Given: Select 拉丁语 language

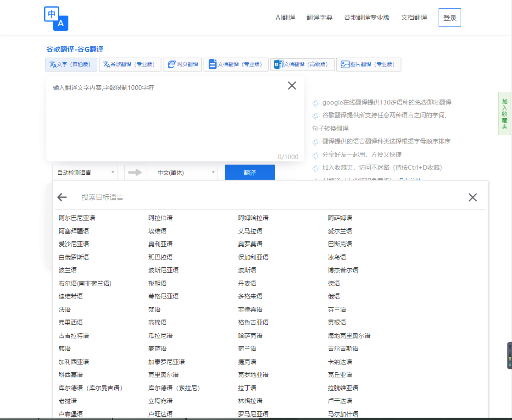Looking at the screenshot, I should (247, 388).
